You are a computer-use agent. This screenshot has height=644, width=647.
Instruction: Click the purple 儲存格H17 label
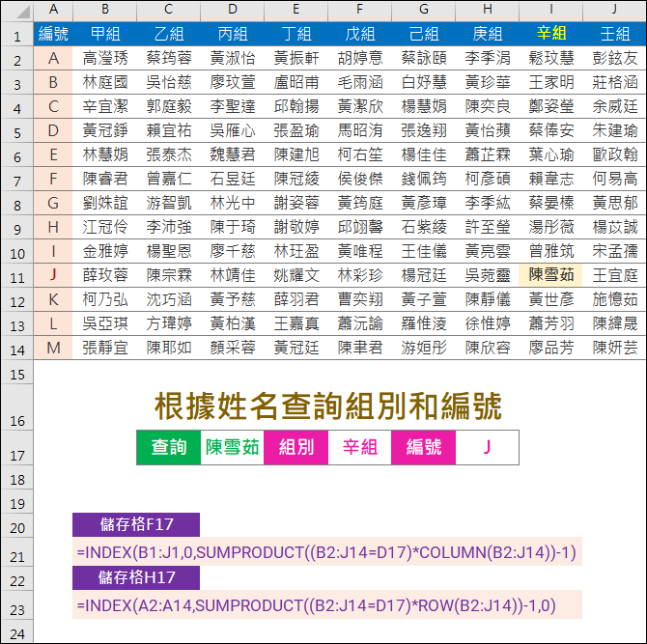(x=136, y=577)
